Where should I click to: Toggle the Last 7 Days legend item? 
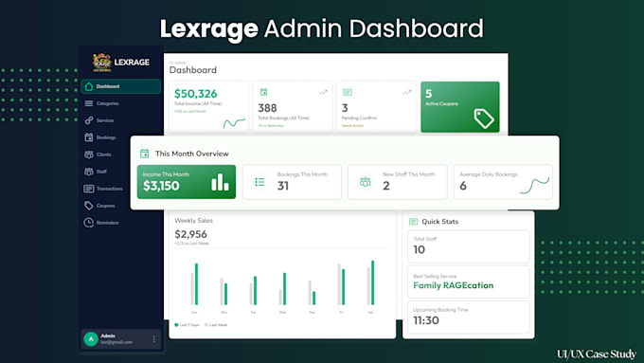pyautogui.click(x=187, y=325)
